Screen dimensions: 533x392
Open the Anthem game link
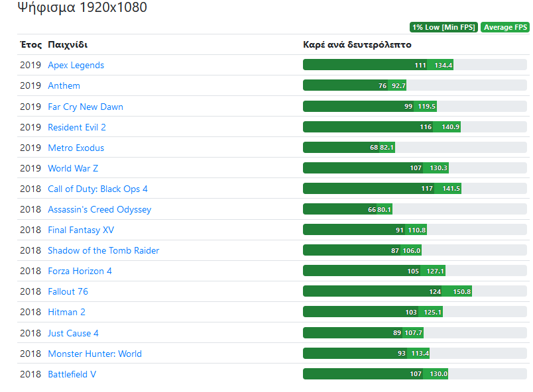(64, 85)
